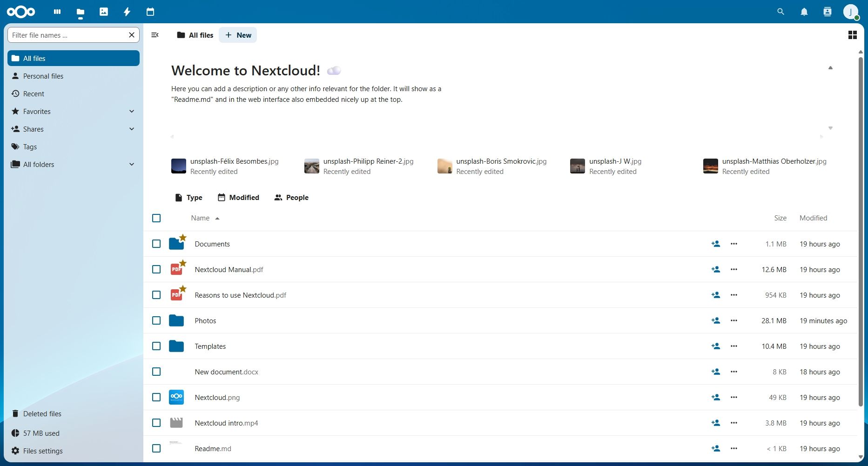Switch to grid view icon

coord(852,35)
